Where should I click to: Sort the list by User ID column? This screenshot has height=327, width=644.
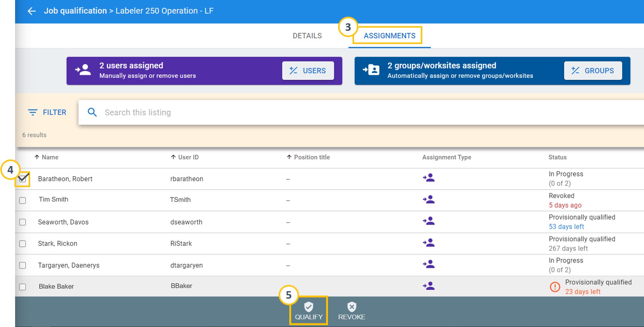188,157
